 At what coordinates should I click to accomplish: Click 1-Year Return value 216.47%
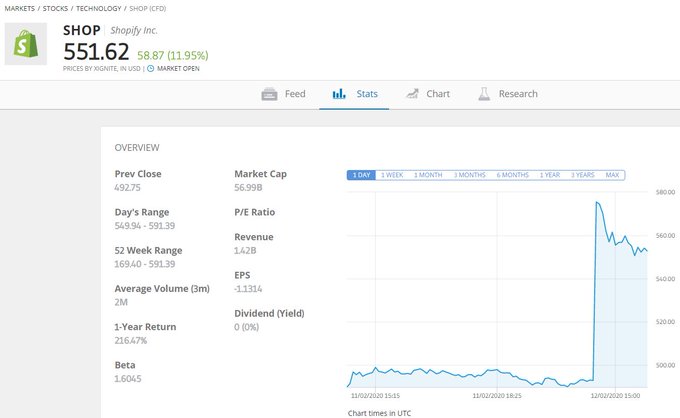(131, 340)
